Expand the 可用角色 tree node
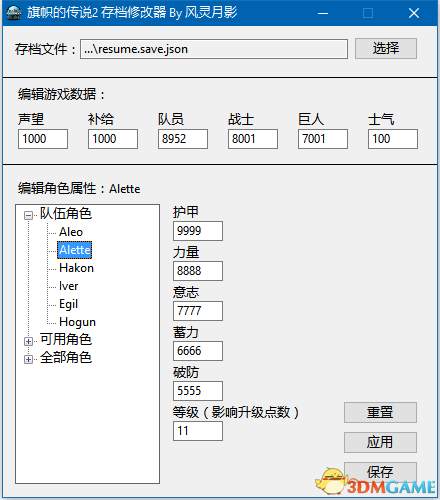The width and height of the screenshot is (440, 500). click(x=28, y=341)
